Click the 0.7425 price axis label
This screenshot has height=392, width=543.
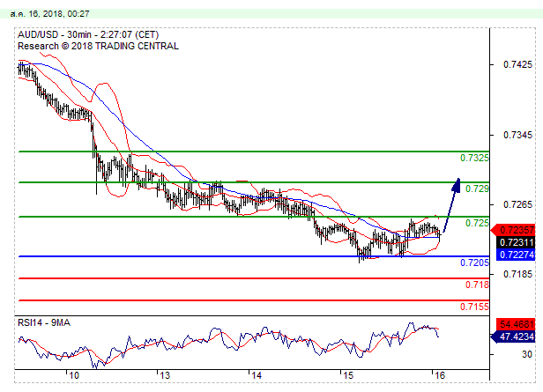(x=517, y=64)
